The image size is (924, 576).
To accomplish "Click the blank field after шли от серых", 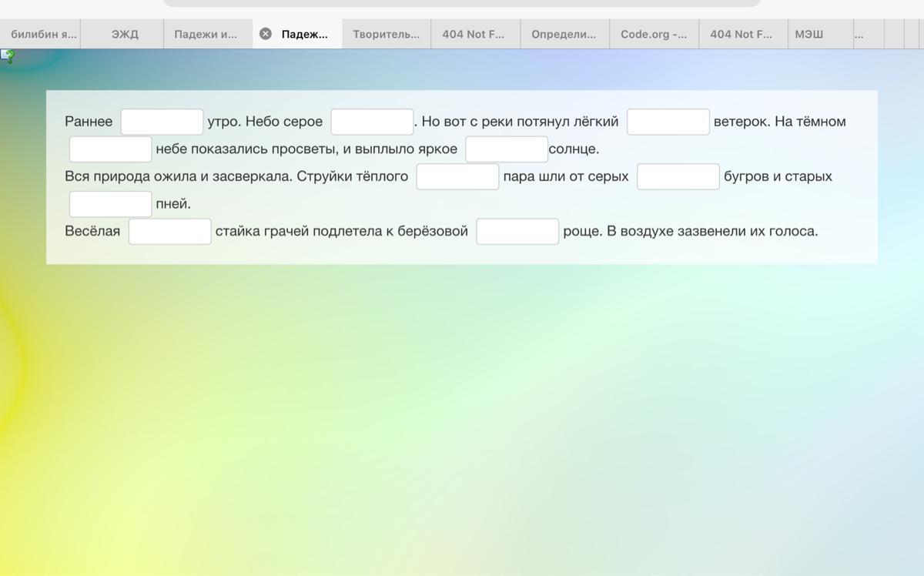I will coord(678,176).
